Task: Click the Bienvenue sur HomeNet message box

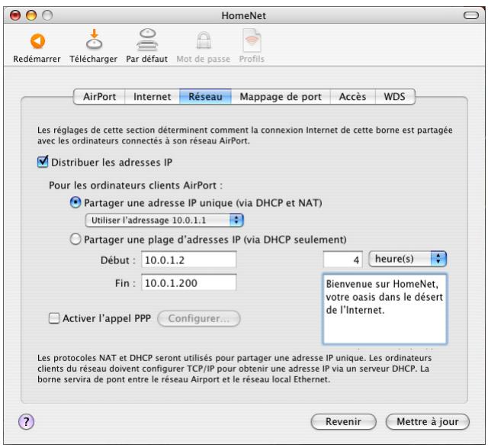Action: pyautogui.click(x=385, y=309)
